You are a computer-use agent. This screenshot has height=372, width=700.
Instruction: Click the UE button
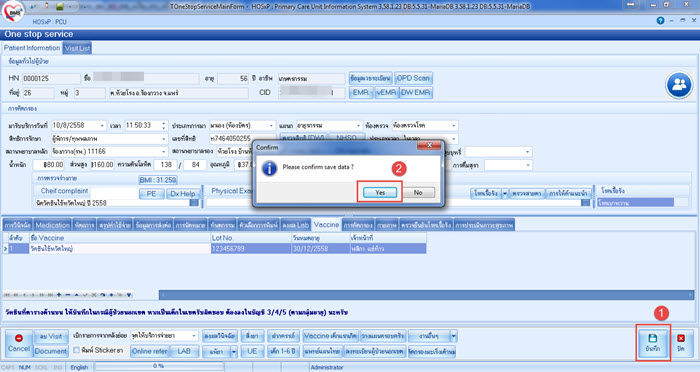coord(252,351)
